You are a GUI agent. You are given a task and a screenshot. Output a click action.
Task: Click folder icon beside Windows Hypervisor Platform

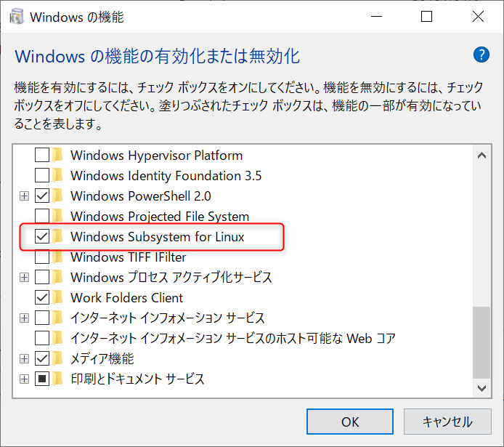pos(58,155)
